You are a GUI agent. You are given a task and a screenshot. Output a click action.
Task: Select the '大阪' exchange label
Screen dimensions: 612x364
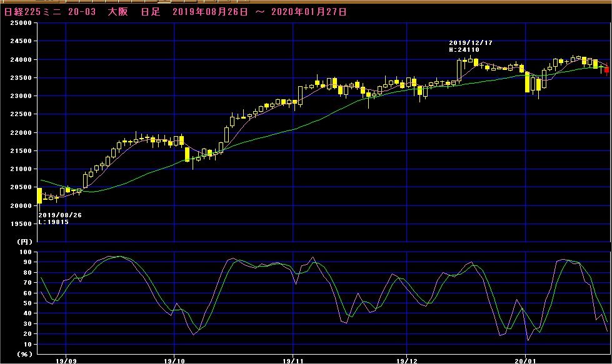(118, 12)
